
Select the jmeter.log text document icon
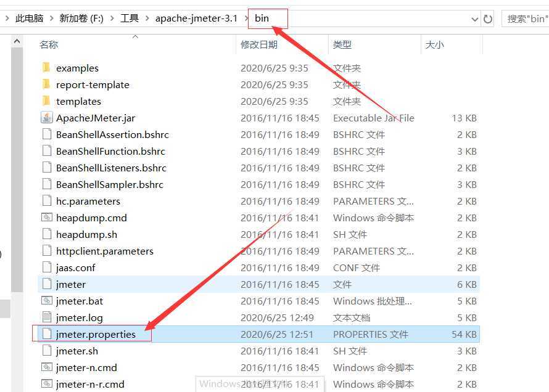click(46, 317)
